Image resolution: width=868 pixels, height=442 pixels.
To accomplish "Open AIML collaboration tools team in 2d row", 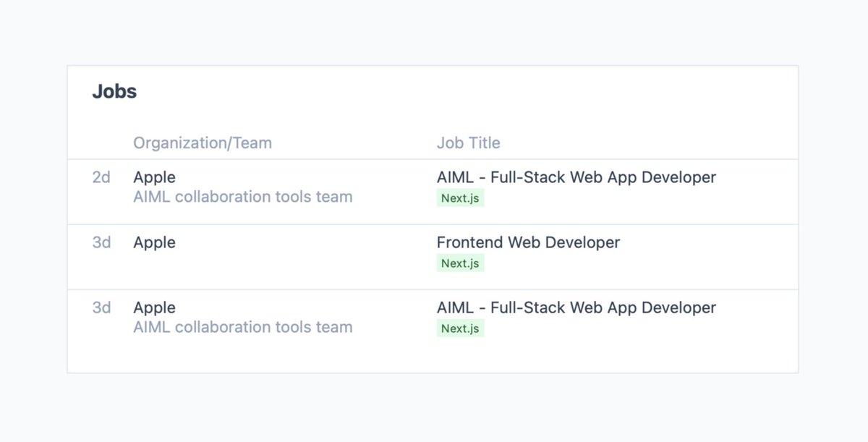I will click(x=243, y=197).
